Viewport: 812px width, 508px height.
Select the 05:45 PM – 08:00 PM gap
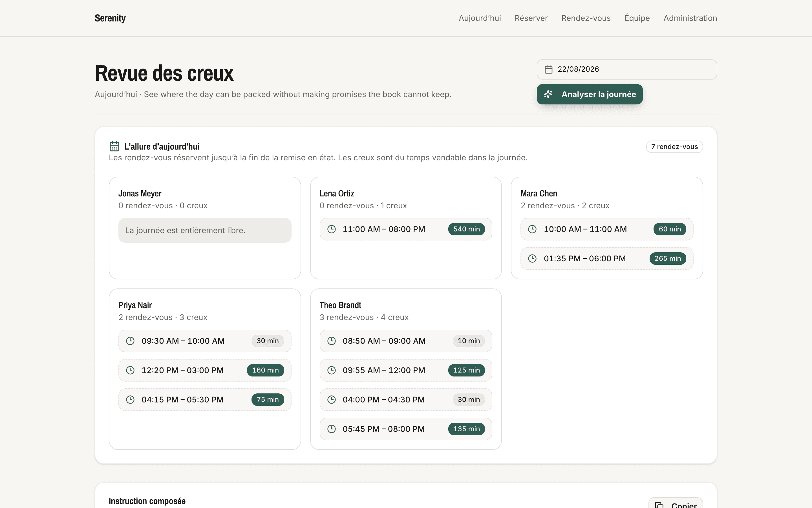coord(406,429)
